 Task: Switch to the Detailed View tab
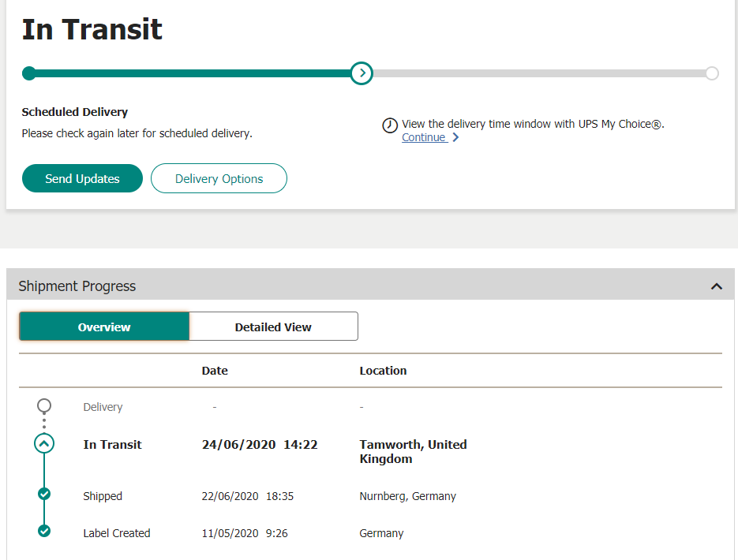(x=273, y=327)
